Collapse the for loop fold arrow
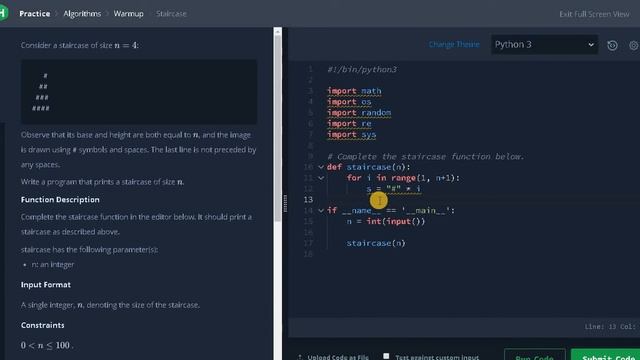This screenshot has width=640, height=360. [321, 178]
